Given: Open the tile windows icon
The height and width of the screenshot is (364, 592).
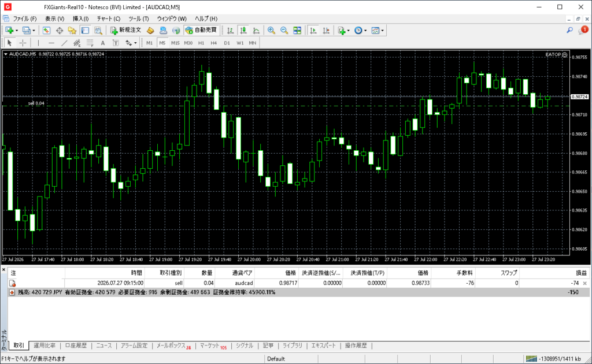Looking at the screenshot, I should [x=297, y=31].
